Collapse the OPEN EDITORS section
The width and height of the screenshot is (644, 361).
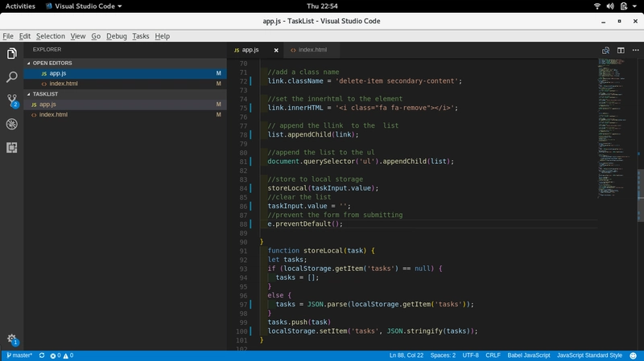click(x=52, y=64)
